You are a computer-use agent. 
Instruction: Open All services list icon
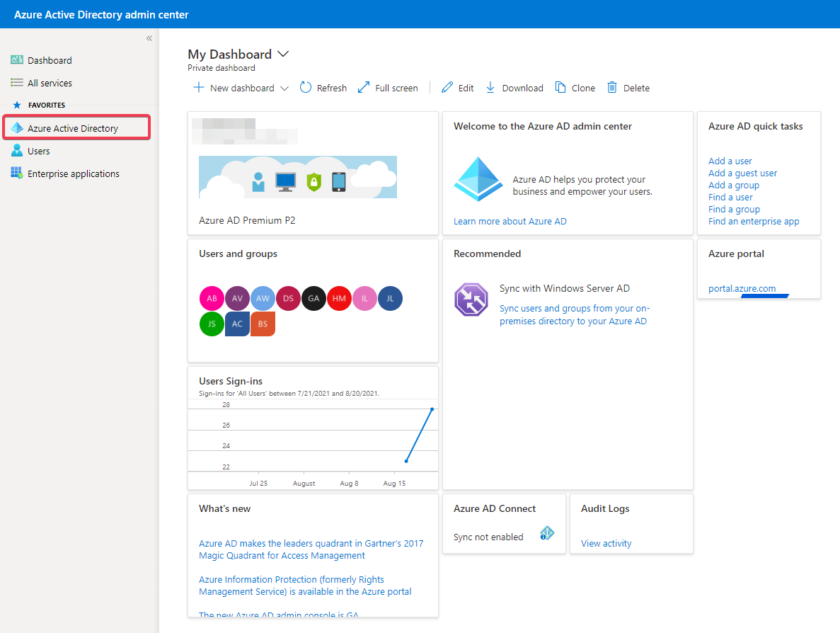pos(17,83)
